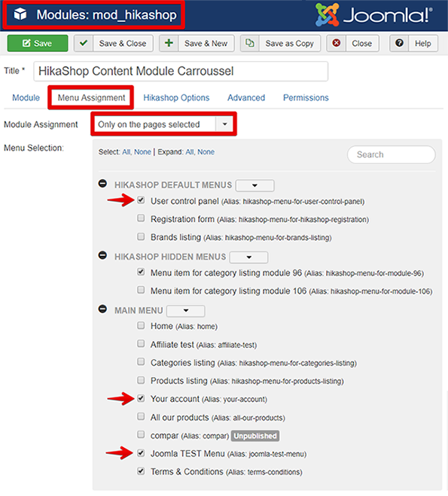The height and width of the screenshot is (496, 448).
Task: Check the All our products checkbox
Action: point(141,417)
